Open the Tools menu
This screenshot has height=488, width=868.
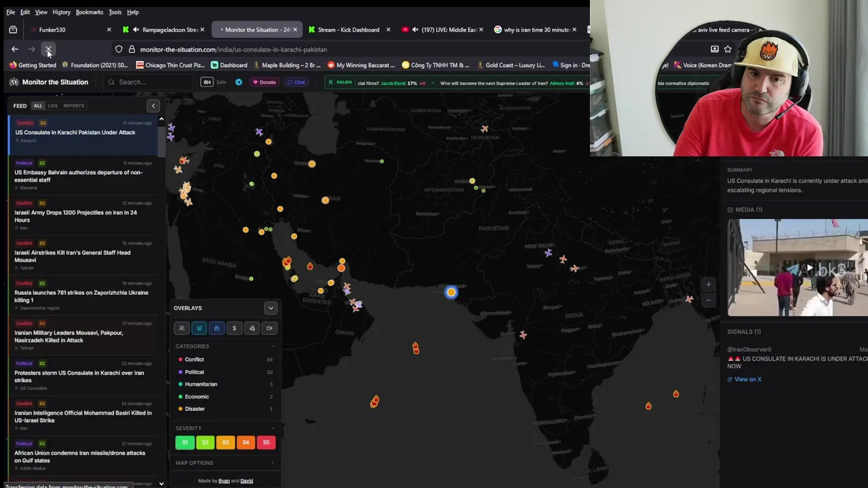click(115, 12)
